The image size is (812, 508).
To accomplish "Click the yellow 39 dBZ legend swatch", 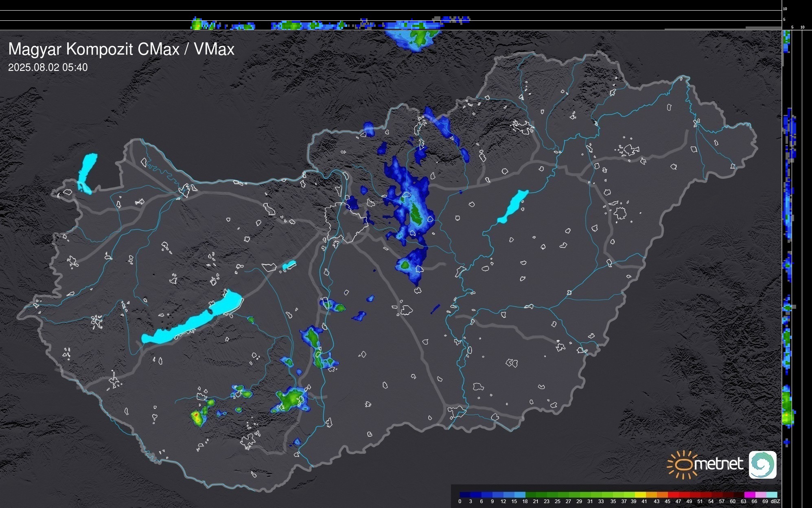I will [640, 495].
